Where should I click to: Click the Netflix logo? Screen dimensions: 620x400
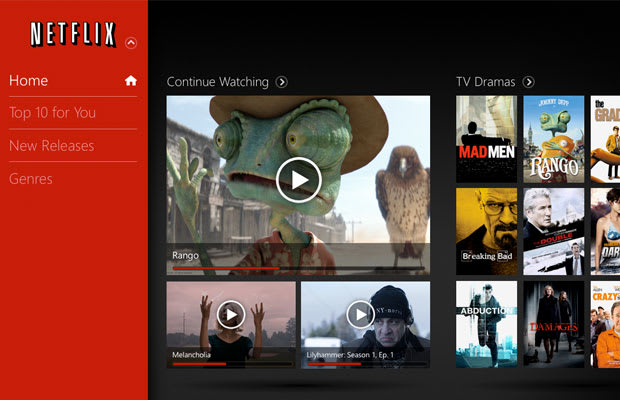(x=73, y=34)
